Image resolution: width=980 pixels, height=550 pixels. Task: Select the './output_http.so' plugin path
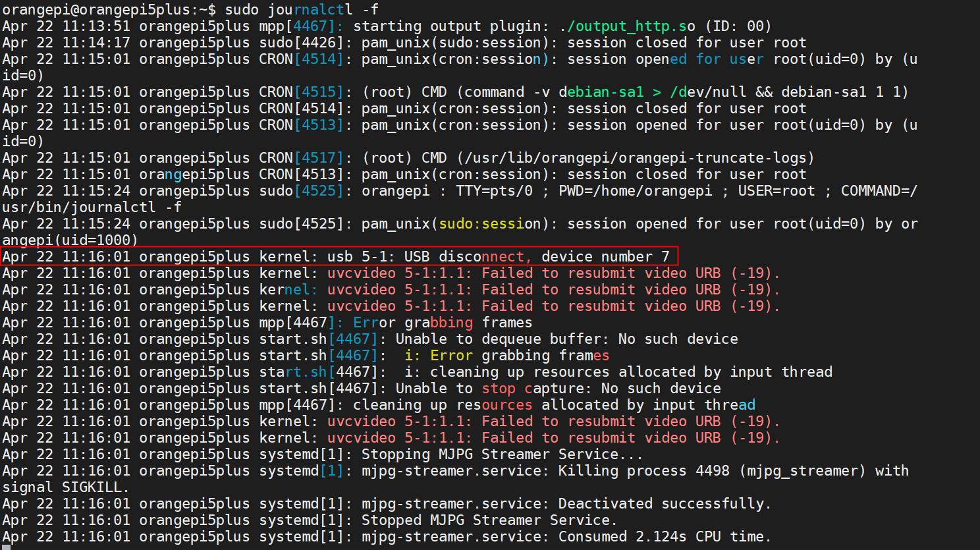click(x=627, y=26)
